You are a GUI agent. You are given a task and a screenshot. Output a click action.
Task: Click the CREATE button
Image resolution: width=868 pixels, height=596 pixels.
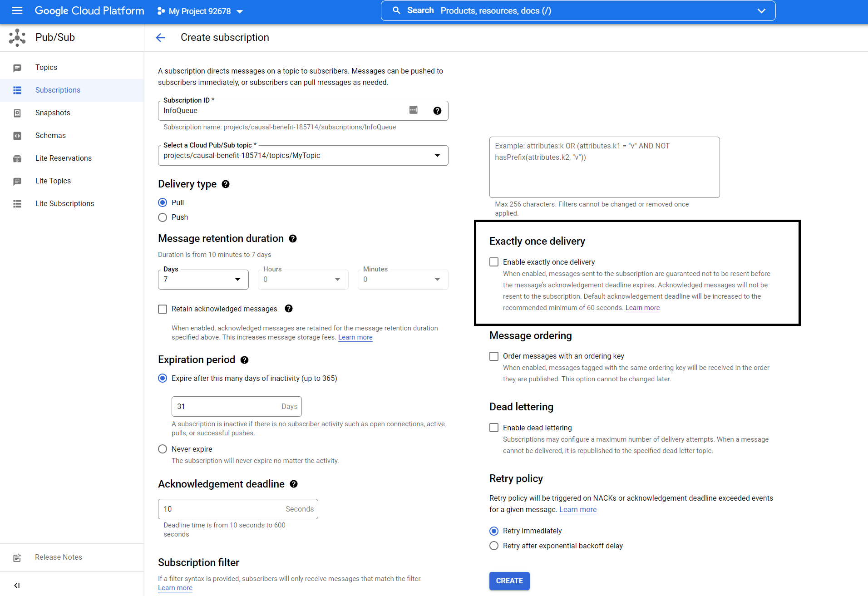pos(509,581)
